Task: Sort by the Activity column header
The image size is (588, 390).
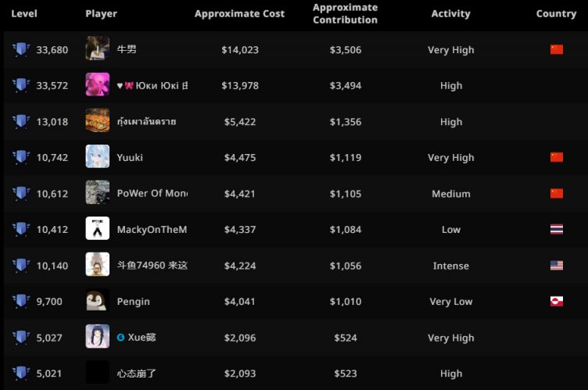Action: pyautogui.click(x=450, y=14)
